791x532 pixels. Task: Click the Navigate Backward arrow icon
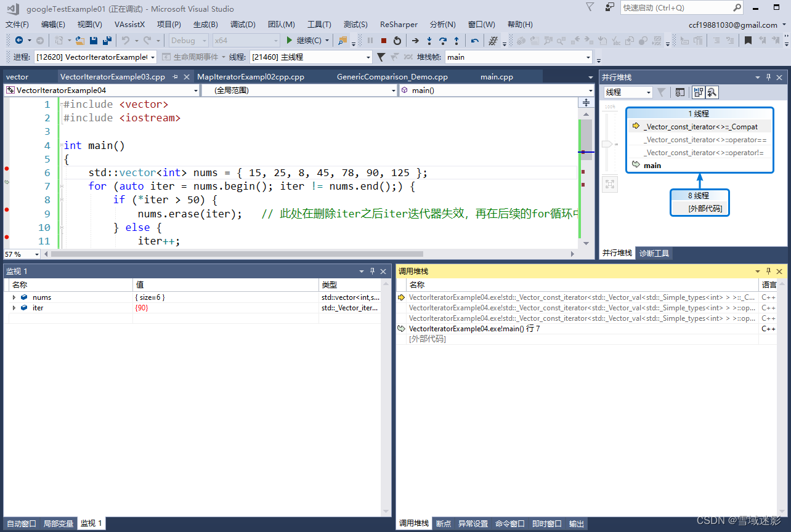click(19, 41)
